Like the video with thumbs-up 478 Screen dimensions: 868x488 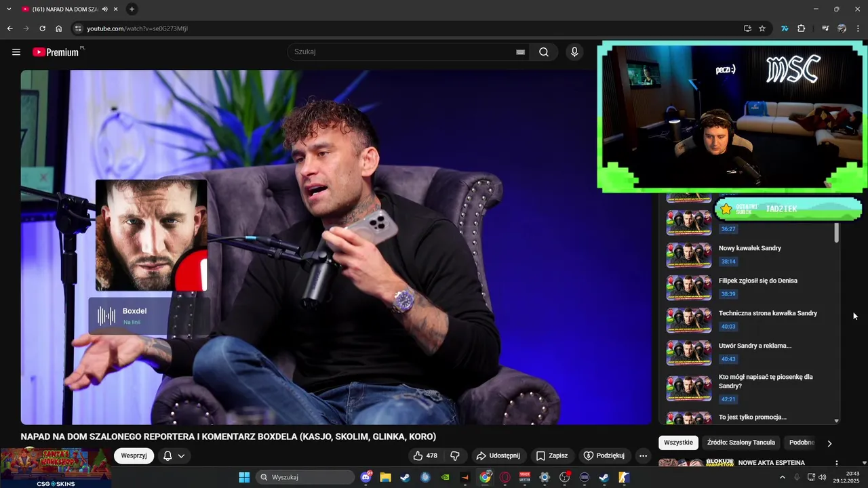pyautogui.click(x=425, y=455)
